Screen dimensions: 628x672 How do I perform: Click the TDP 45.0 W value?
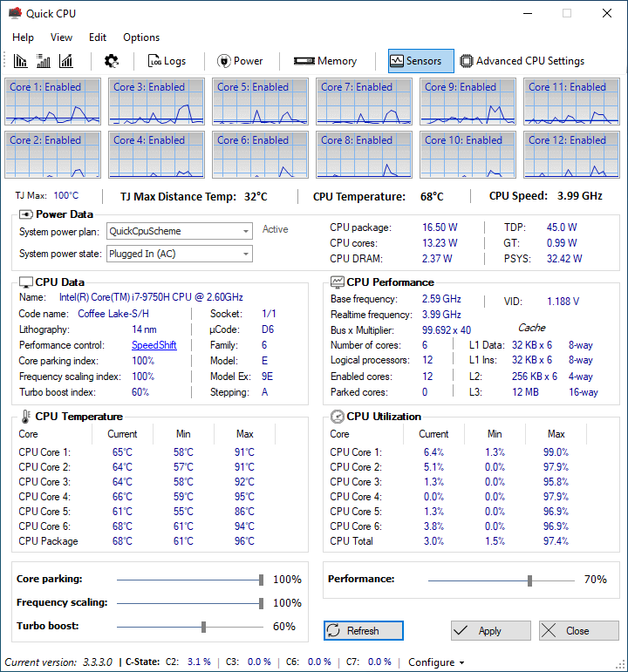562,227
